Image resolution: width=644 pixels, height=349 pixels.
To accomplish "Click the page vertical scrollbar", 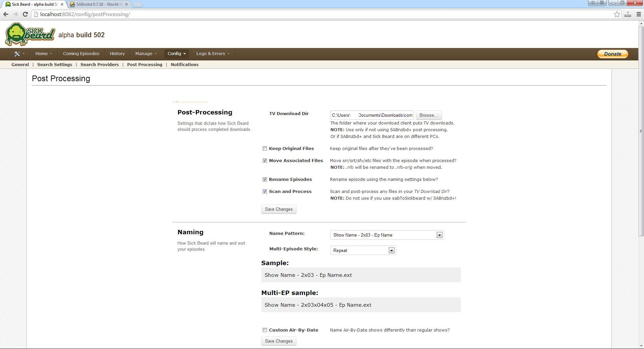I will click(641, 131).
